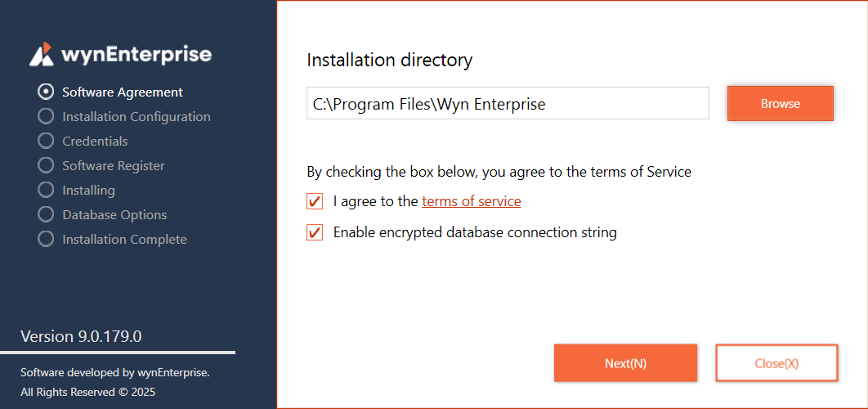
Task: Toggle encrypted database connection string checkbox
Action: point(315,233)
